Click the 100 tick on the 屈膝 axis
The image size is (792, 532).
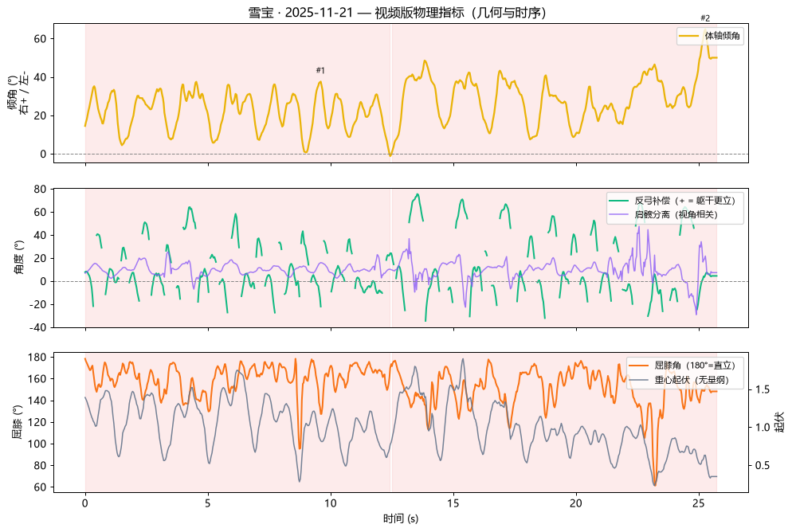37,444
